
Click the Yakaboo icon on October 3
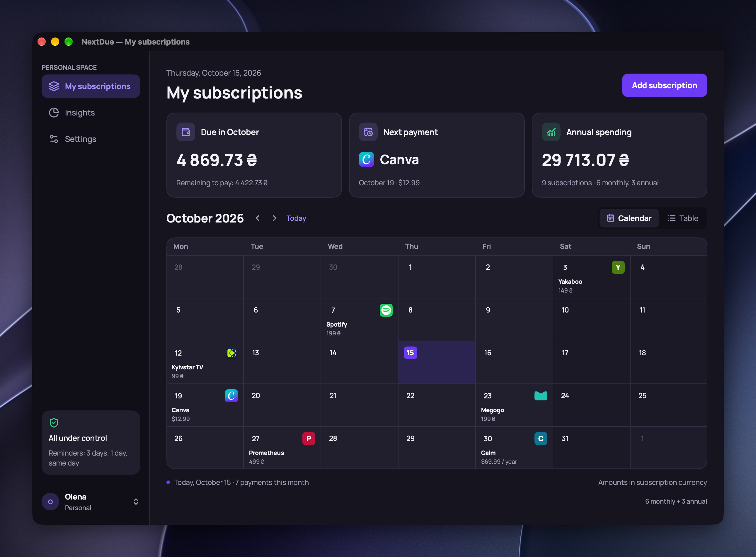618,267
